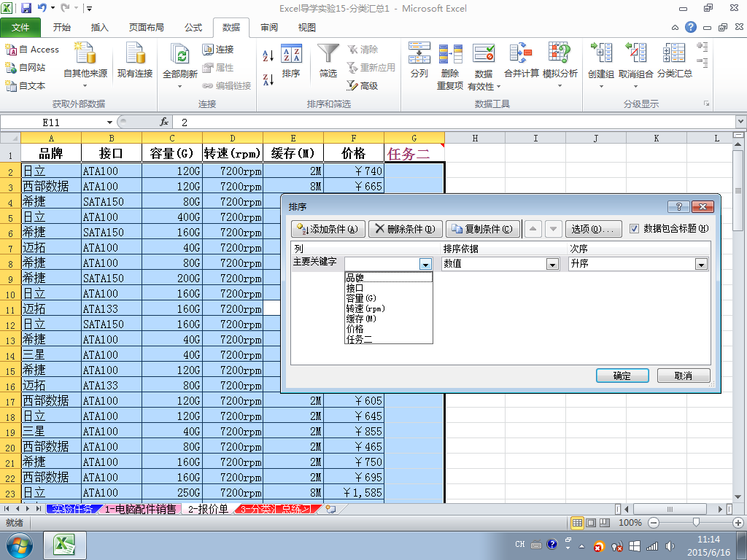Open 选项 sort options button
The image size is (747, 560).
(593, 229)
